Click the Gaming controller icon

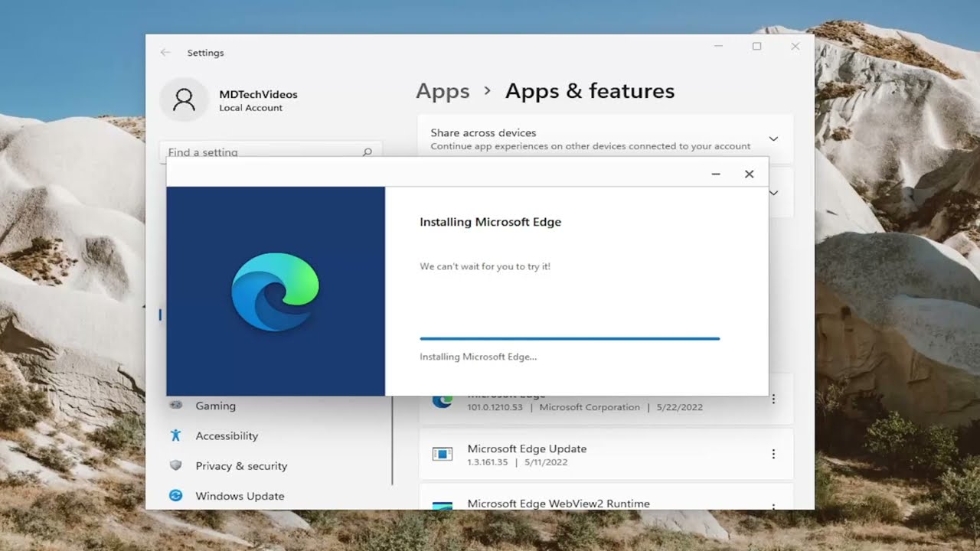[176, 405]
